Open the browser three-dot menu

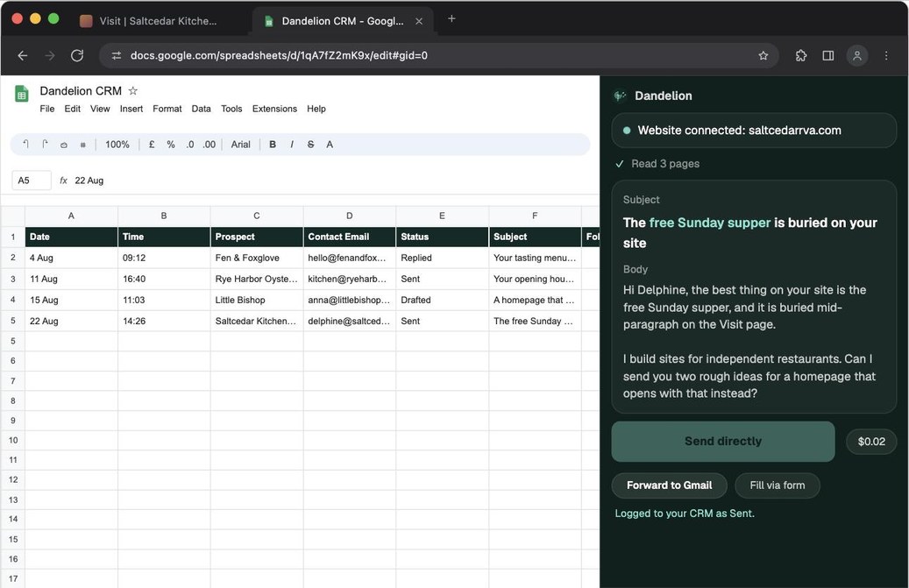pos(886,55)
